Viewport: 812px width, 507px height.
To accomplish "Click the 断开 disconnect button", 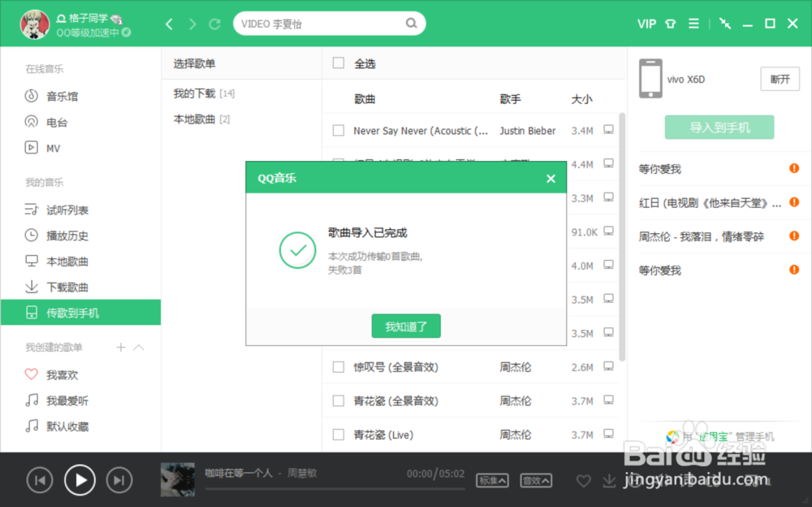I will point(779,79).
